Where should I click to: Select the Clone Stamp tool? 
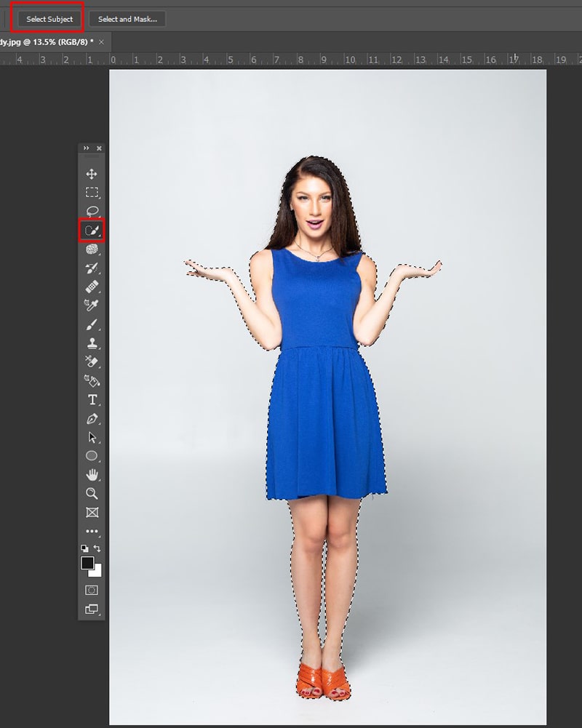click(x=92, y=343)
